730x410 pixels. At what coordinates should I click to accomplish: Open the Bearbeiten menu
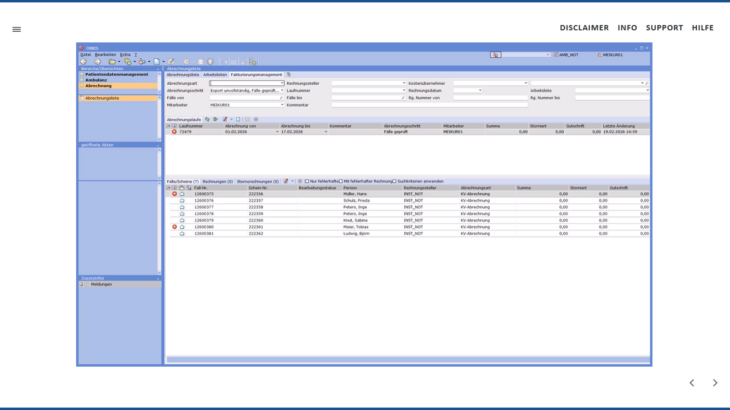103,54
